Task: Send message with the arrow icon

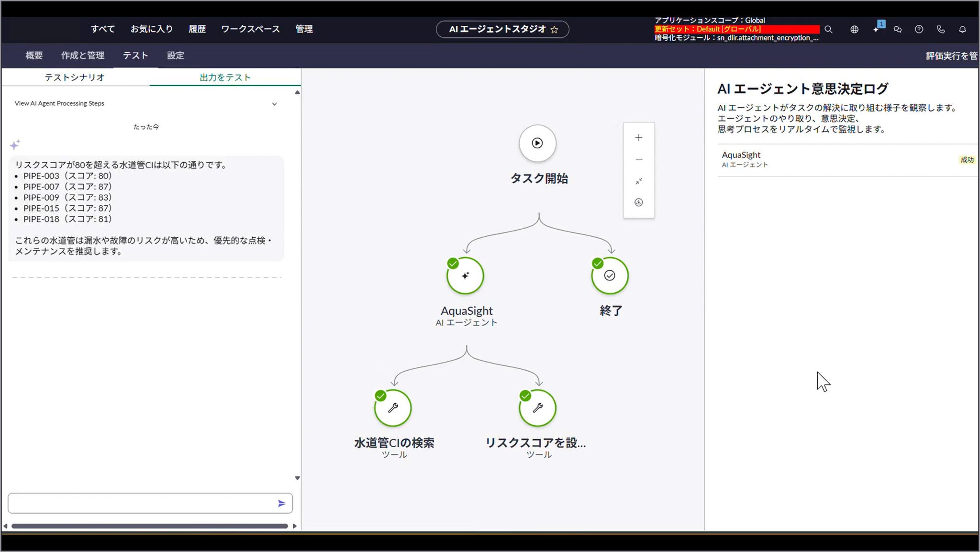Action: pos(281,503)
